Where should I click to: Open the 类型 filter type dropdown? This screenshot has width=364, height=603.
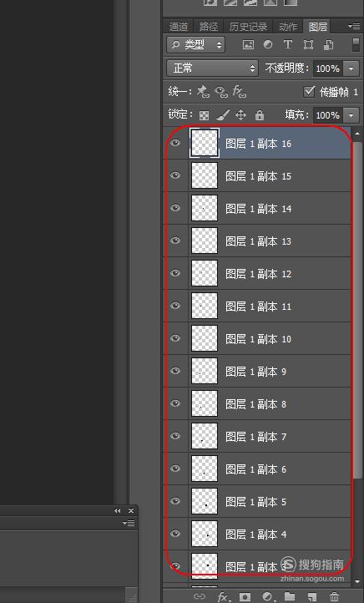196,44
